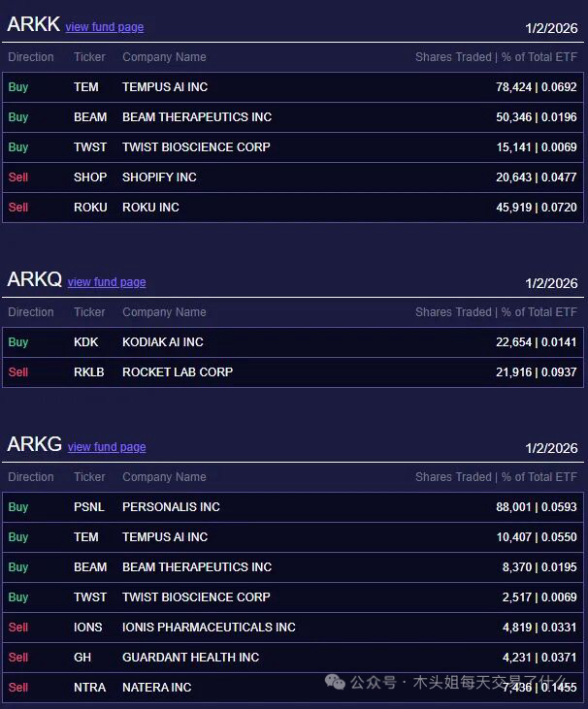Select the SHOPIFY INC company name
This screenshot has width=588, height=709.
click(x=159, y=177)
